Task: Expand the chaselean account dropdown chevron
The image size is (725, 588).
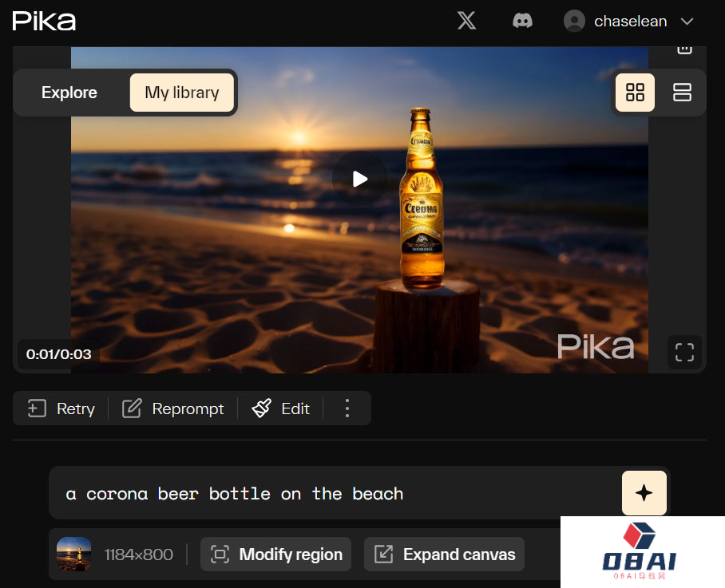Action: click(687, 22)
